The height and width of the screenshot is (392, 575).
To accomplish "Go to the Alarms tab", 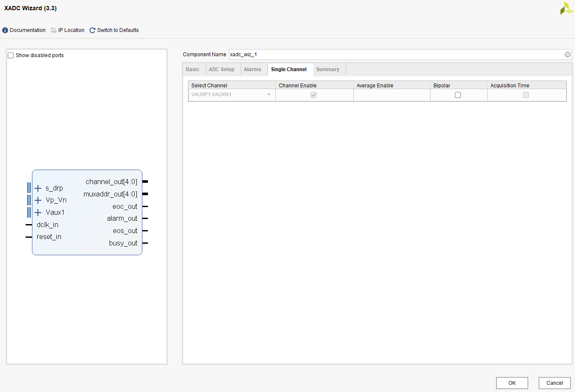I will pyautogui.click(x=252, y=69).
